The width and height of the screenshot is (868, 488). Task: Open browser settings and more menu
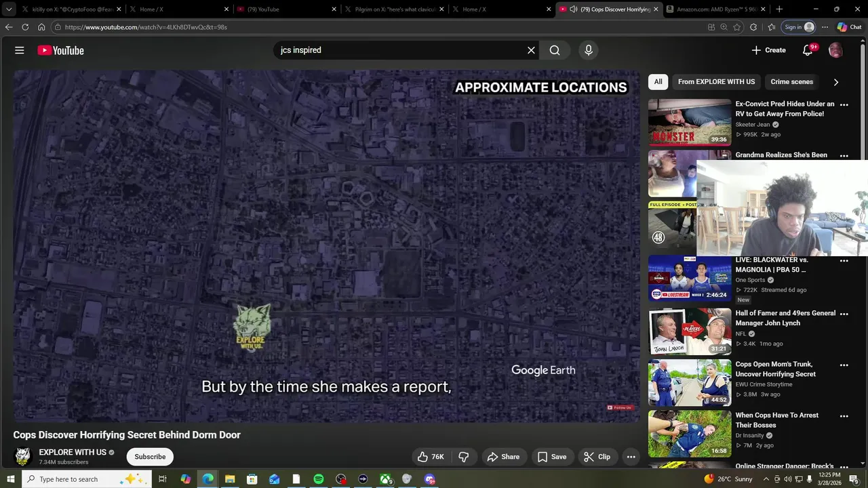825,27
